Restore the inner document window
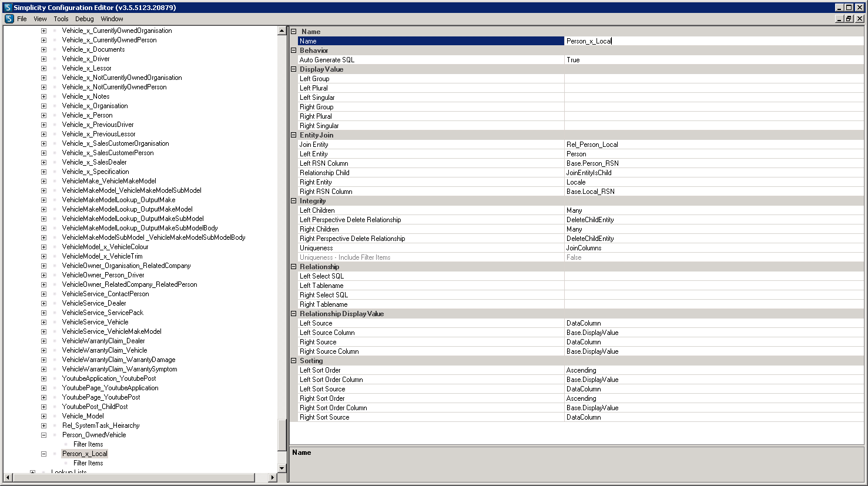 coord(849,19)
